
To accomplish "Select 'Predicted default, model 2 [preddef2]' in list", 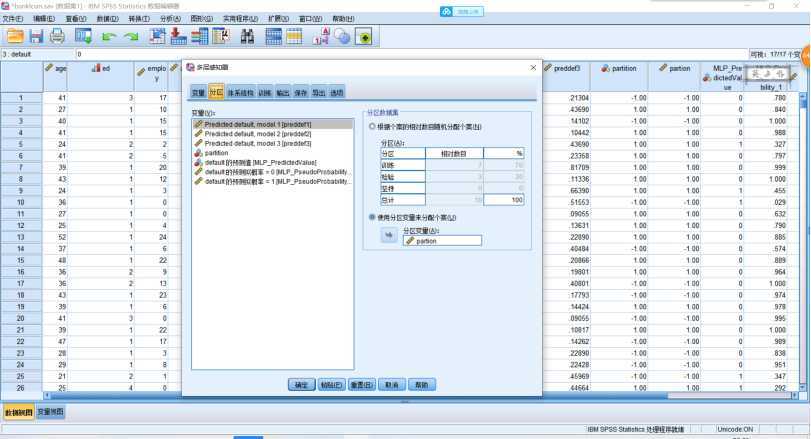I will point(273,133).
